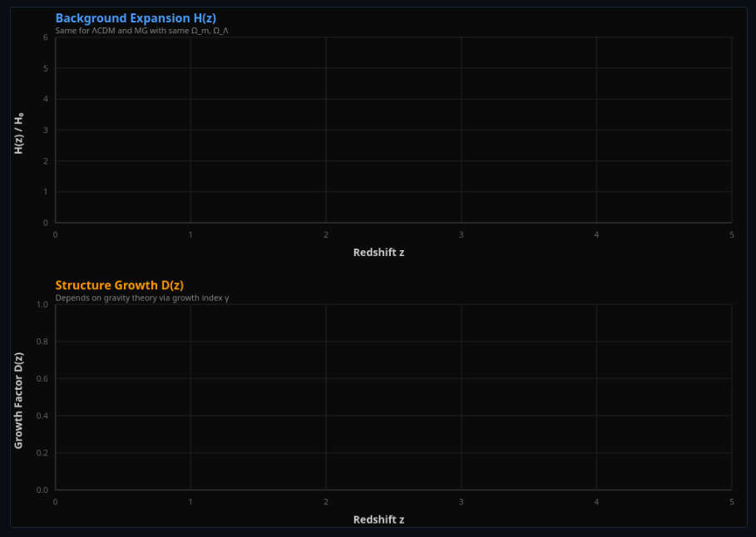
Task: Click y-axis tick 3 on expansion chart
Action: coord(46,131)
